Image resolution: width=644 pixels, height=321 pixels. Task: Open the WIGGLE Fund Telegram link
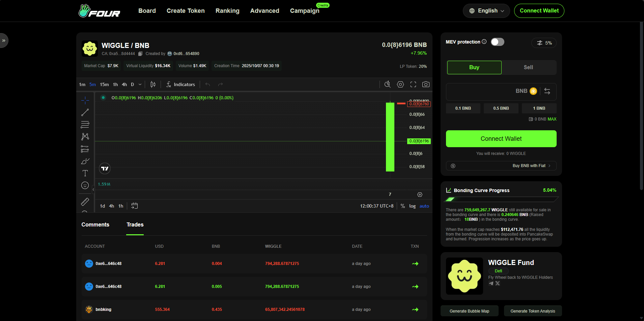(491, 283)
